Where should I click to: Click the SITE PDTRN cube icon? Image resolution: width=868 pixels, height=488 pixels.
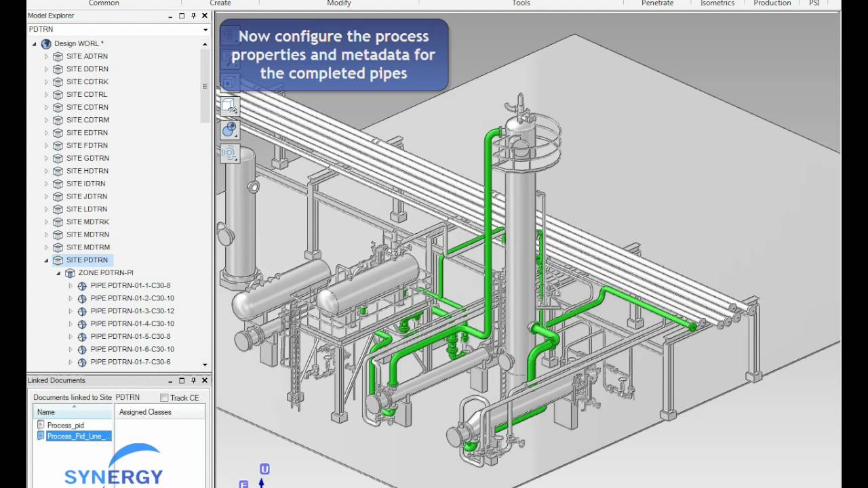(58, 260)
